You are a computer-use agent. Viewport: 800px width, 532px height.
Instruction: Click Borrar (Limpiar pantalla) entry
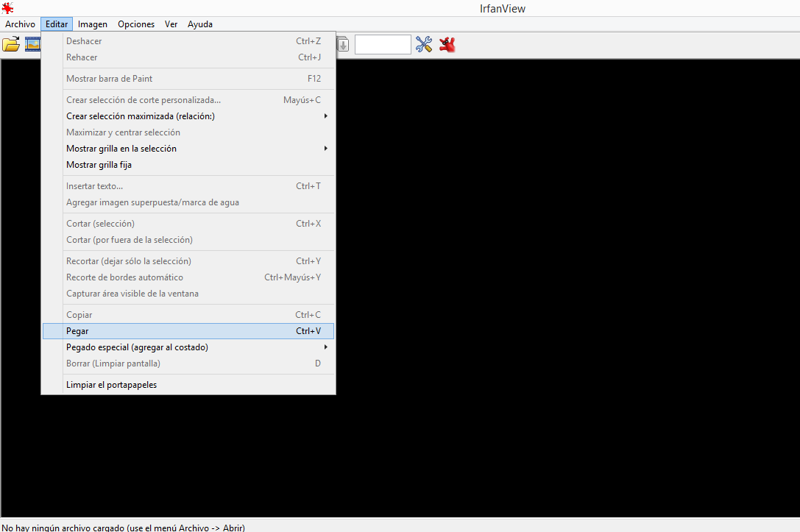click(188, 363)
